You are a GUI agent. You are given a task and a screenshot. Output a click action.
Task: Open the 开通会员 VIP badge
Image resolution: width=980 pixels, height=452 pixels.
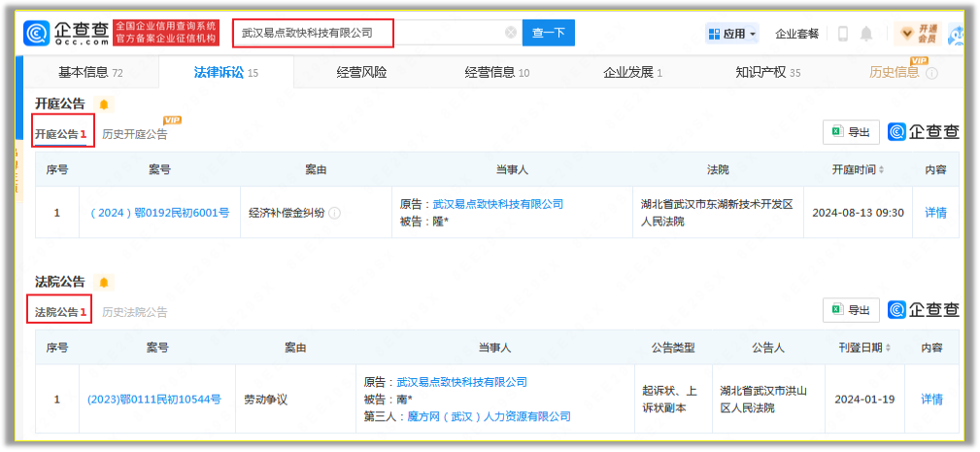(x=918, y=34)
